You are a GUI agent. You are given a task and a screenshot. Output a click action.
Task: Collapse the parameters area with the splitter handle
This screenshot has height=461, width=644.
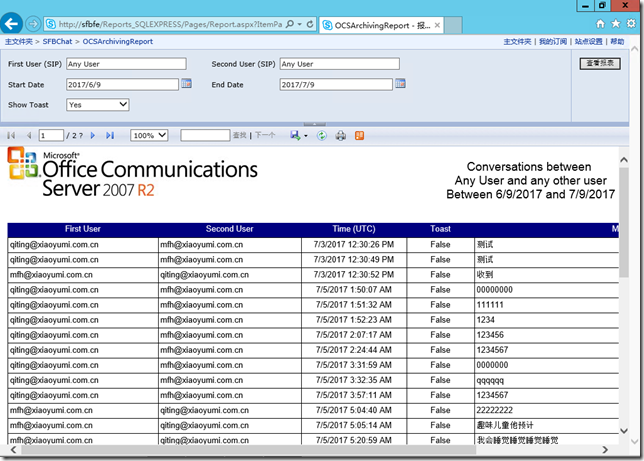[x=315, y=124]
